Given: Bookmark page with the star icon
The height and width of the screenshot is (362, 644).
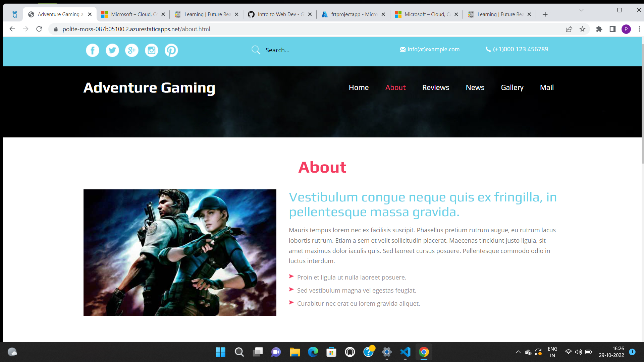Looking at the screenshot, I should point(582,29).
